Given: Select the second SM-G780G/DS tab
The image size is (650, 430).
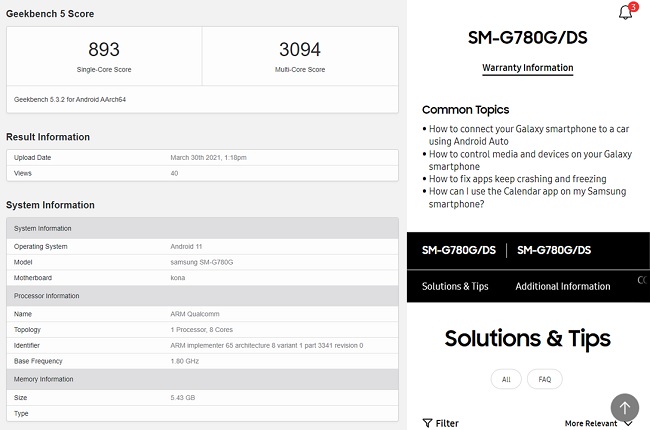Looking at the screenshot, I should (x=554, y=250).
